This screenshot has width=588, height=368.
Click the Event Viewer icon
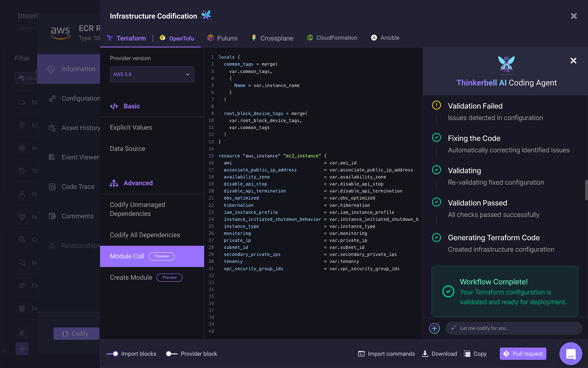click(52, 157)
